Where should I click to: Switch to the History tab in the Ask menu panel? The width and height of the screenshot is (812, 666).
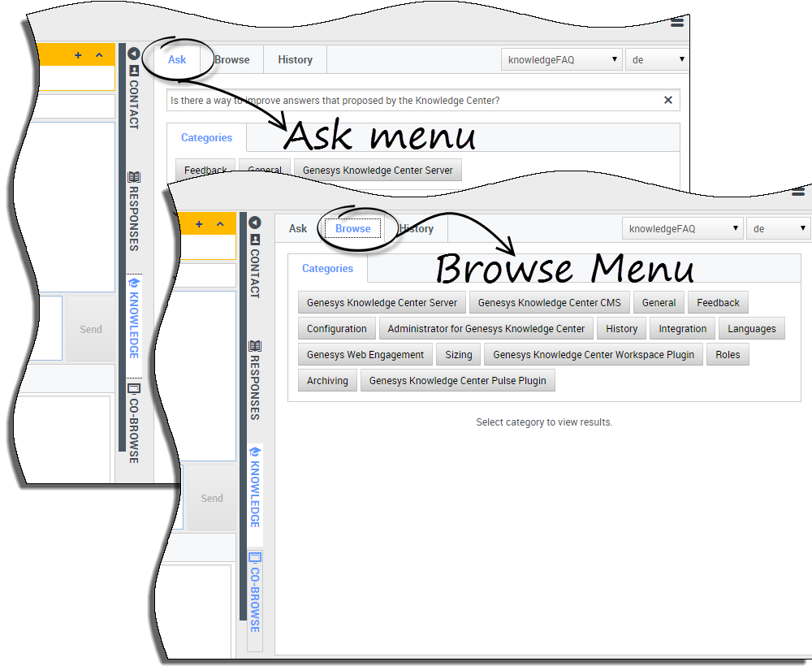[x=295, y=60]
